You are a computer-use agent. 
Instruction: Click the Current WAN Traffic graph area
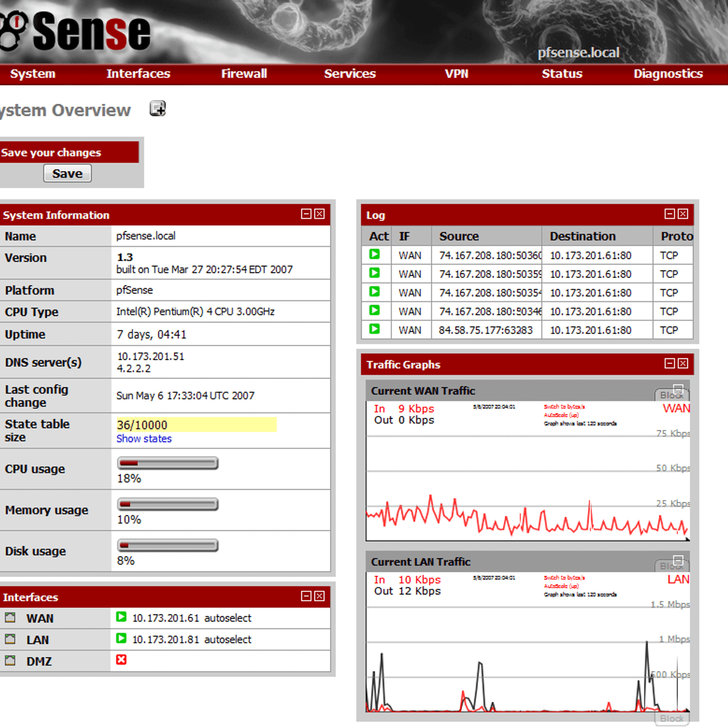[x=528, y=471]
